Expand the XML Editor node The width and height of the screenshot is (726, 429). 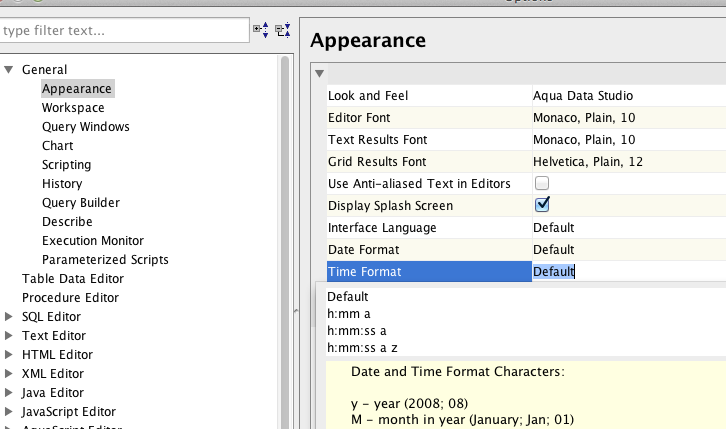pyautogui.click(x=8, y=373)
